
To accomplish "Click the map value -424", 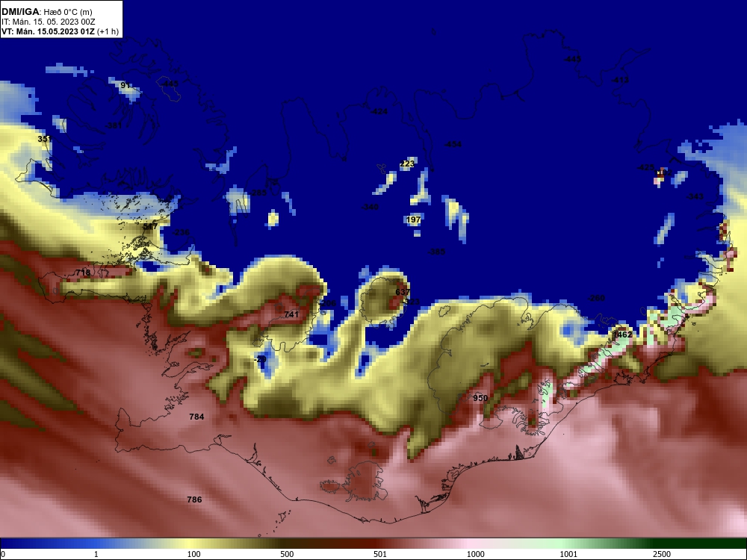I will coord(379,111).
